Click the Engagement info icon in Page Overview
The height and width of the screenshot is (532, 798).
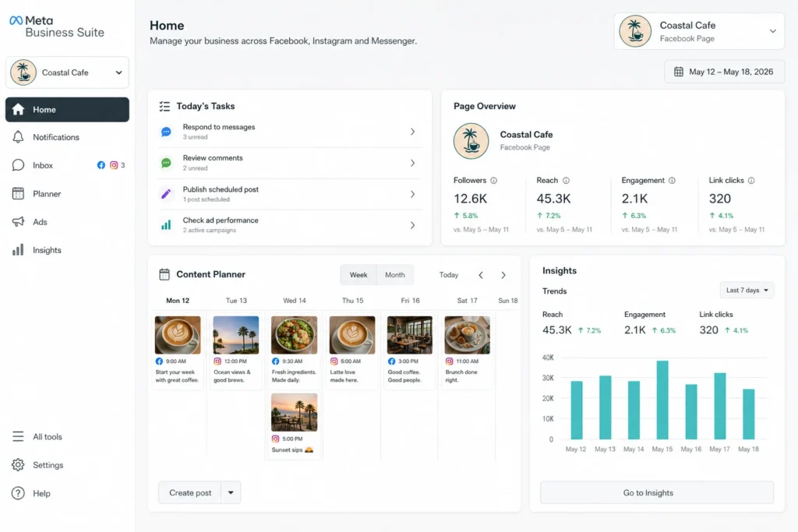click(672, 181)
